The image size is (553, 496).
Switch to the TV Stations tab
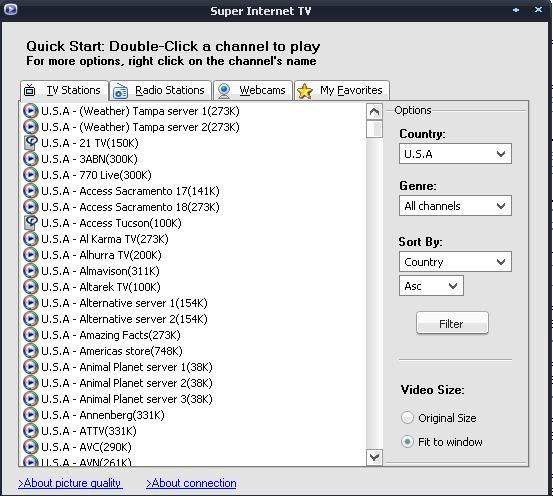click(64, 91)
